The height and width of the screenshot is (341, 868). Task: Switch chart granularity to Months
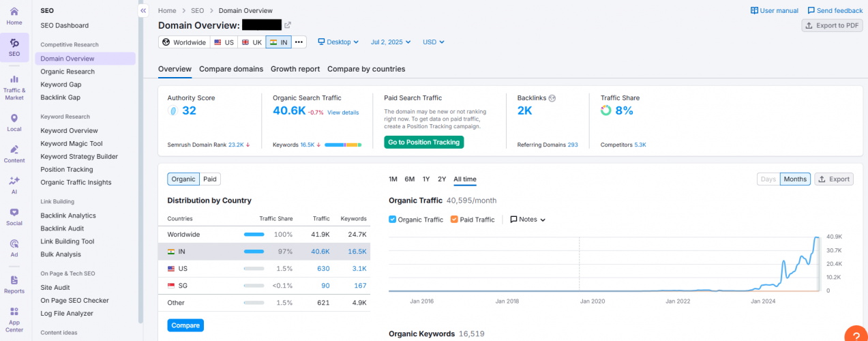(x=795, y=179)
